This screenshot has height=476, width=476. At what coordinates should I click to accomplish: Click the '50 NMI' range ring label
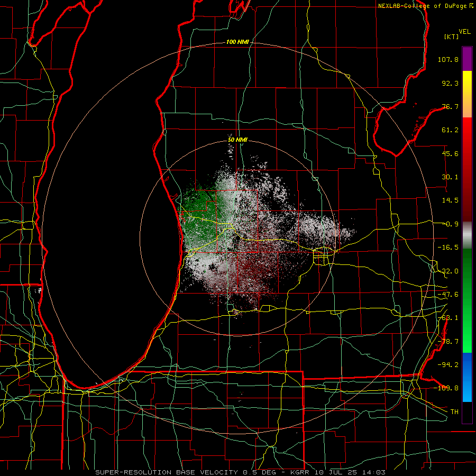pos(237,140)
